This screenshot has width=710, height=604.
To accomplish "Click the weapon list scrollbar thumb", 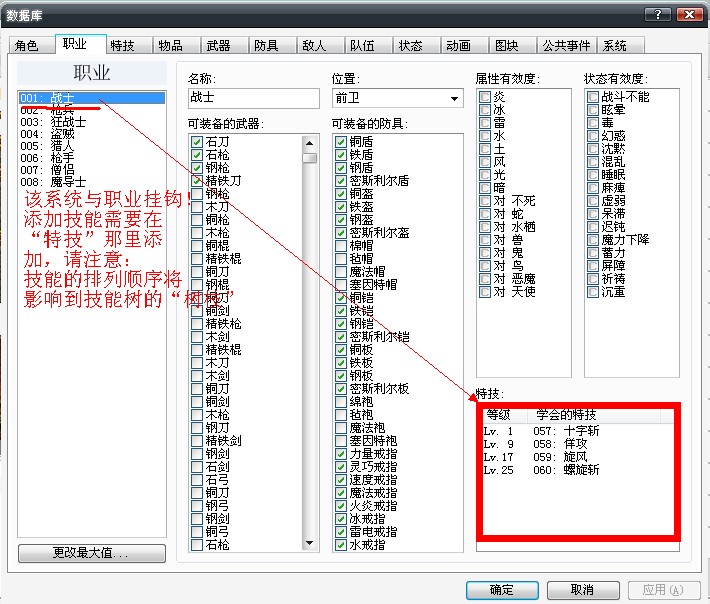I will click(x=310, y=158).
